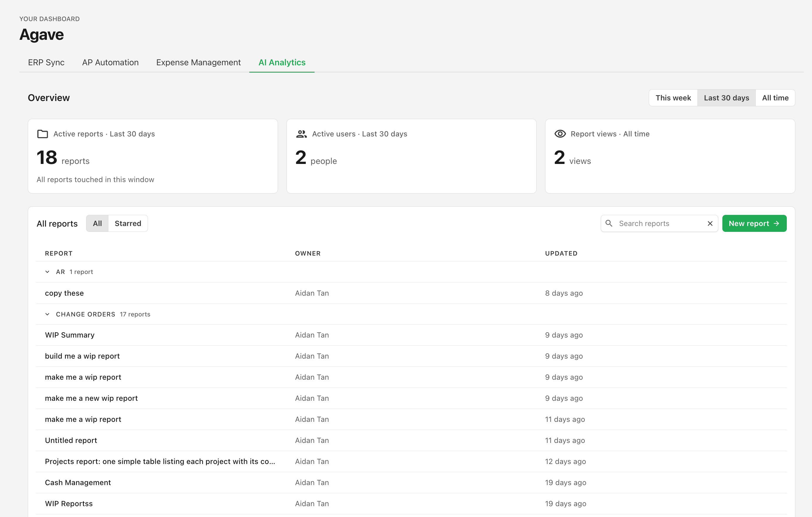Click the 1 report count label

click(81, 272)
